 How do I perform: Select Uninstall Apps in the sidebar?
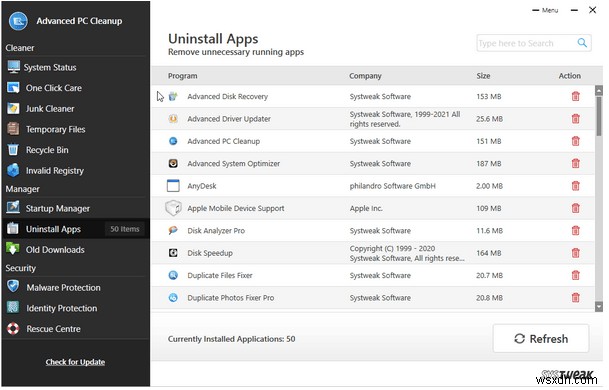pyautogui.click(x=75, y=229)
